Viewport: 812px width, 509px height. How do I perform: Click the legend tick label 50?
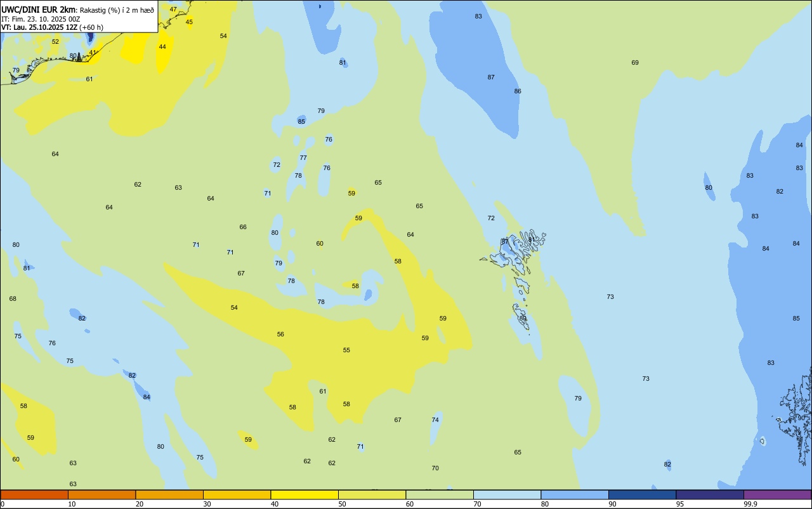[x=343, y=504]
